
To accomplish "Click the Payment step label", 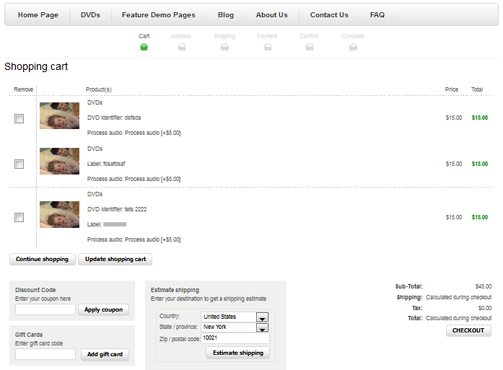I will pos(267,36).
